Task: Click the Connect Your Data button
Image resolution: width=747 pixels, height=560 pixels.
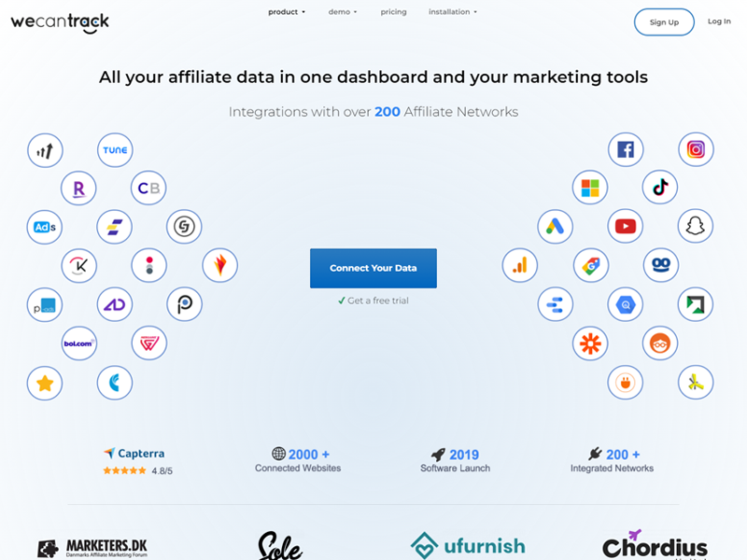Action: click(x=373, y=268)
